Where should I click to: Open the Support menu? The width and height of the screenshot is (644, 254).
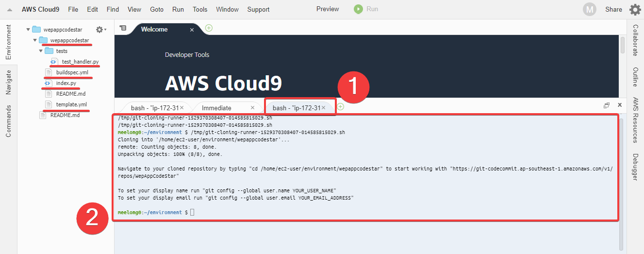(258, 9)
